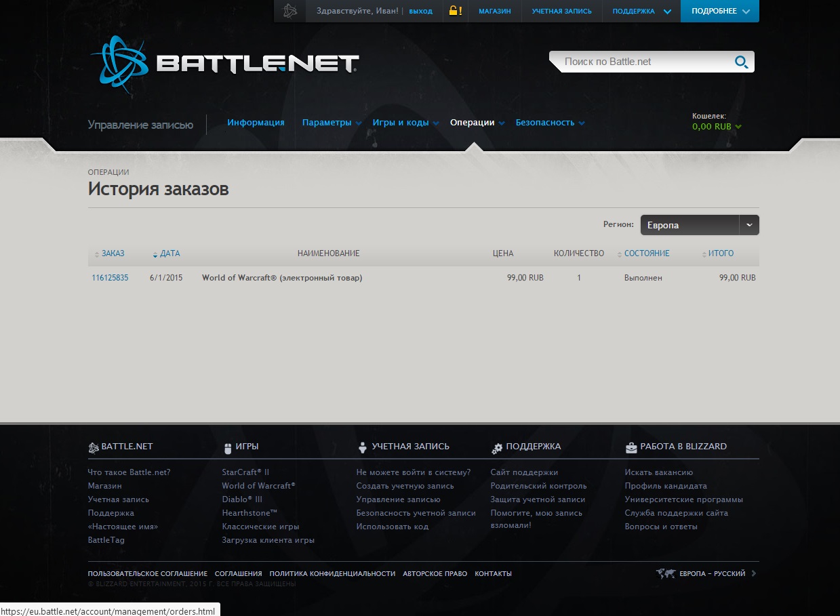840x616 pixels.
Task: Open Hearthstone footer link
Action: click(249, 513)
